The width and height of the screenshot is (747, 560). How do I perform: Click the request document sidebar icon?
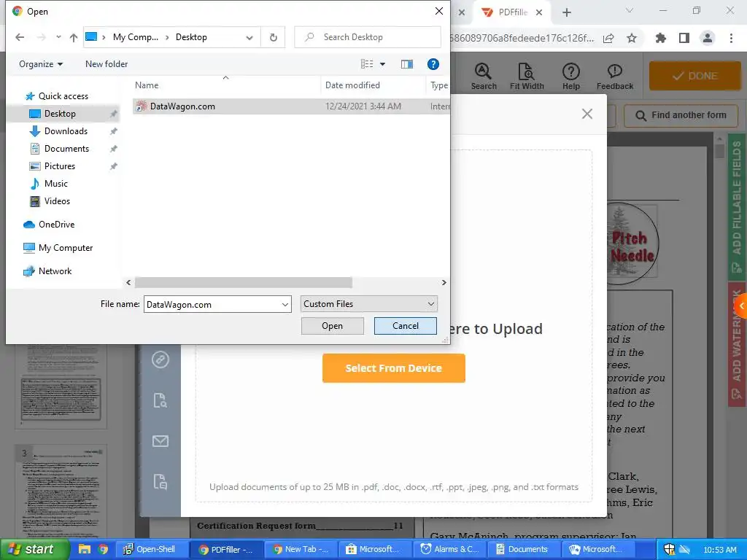[160, 482]
